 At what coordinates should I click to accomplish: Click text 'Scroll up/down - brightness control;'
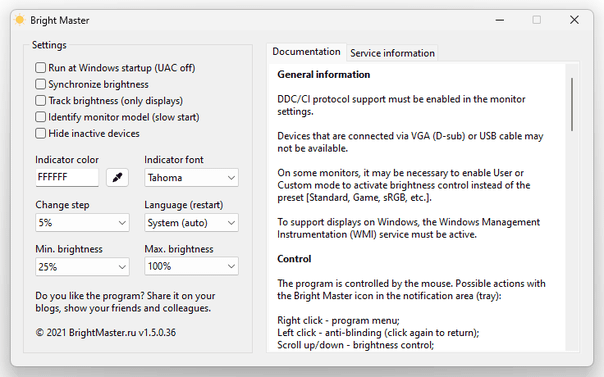(x=356, y=345)
